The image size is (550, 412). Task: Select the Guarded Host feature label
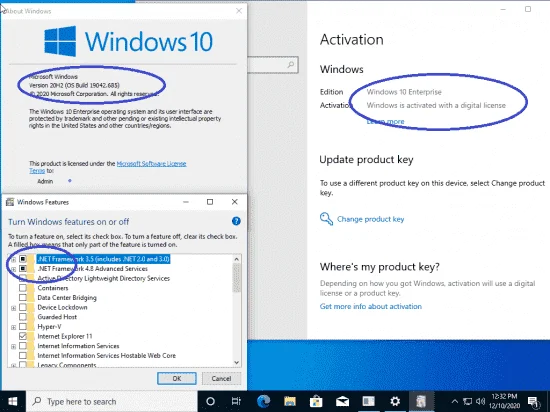[x=57, y=317]
